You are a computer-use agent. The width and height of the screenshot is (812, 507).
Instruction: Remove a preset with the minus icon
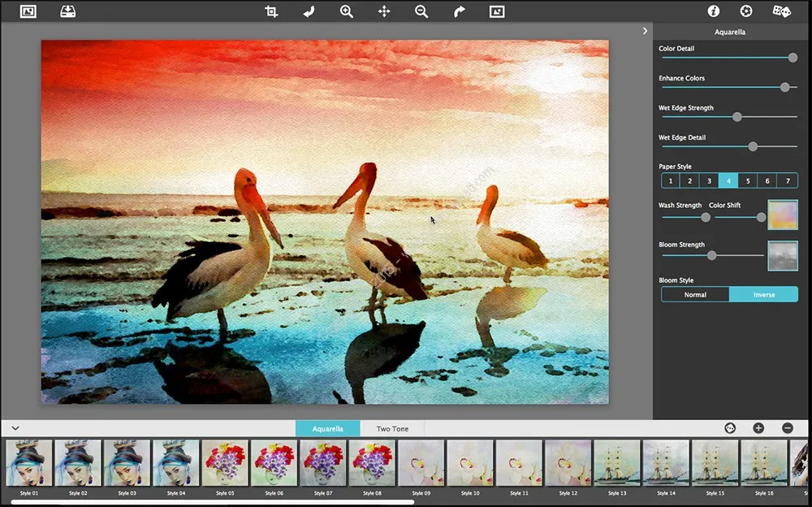point(788,428)
